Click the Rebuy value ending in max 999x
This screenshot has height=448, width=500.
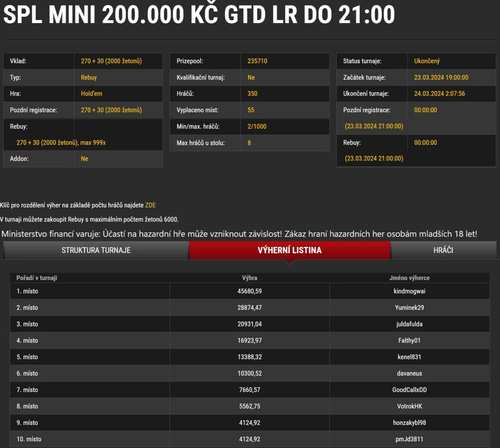coord(61,143)
